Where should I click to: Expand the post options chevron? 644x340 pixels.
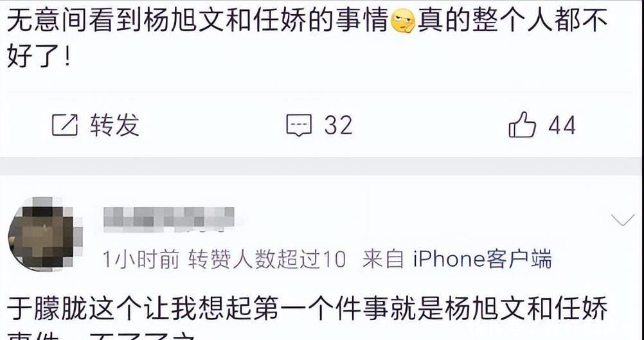[623, 220]
